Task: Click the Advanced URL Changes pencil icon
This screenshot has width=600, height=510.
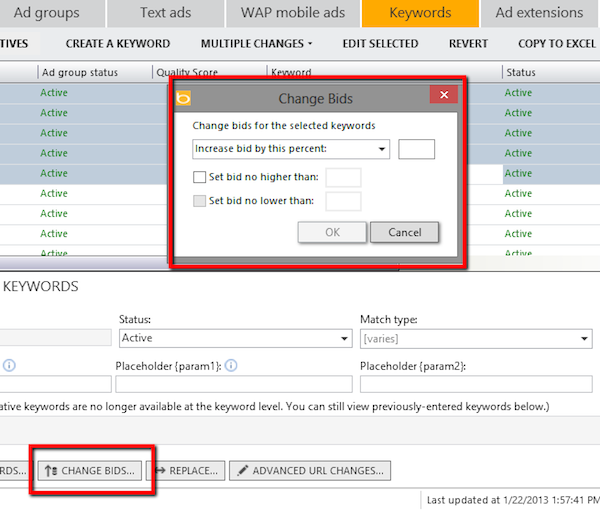Action: tap(241, 469)
